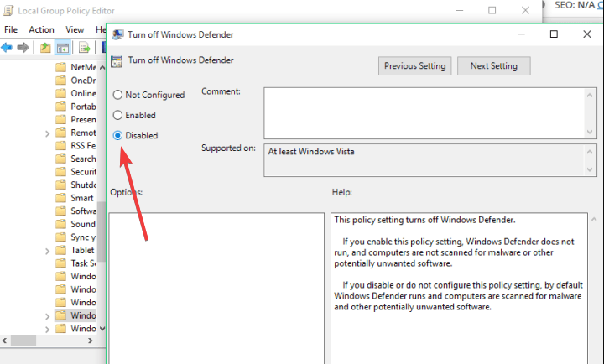Click the Back arrow in Group Policy Editor toolbar
Viewport: 604px width, 364px height.
(x=7, y=48)
